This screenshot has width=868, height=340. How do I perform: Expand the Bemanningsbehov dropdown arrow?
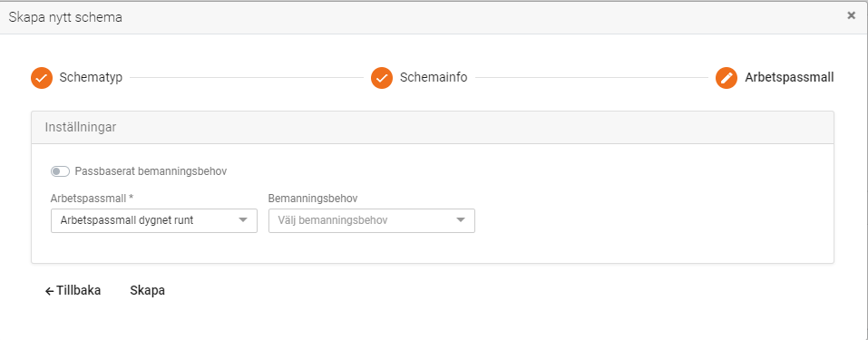click(x=460, y=220)
